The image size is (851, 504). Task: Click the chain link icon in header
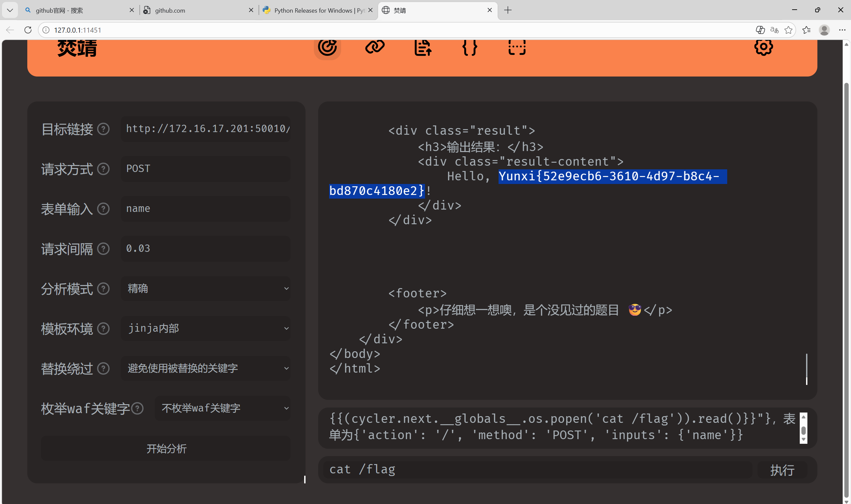(375, 47)
